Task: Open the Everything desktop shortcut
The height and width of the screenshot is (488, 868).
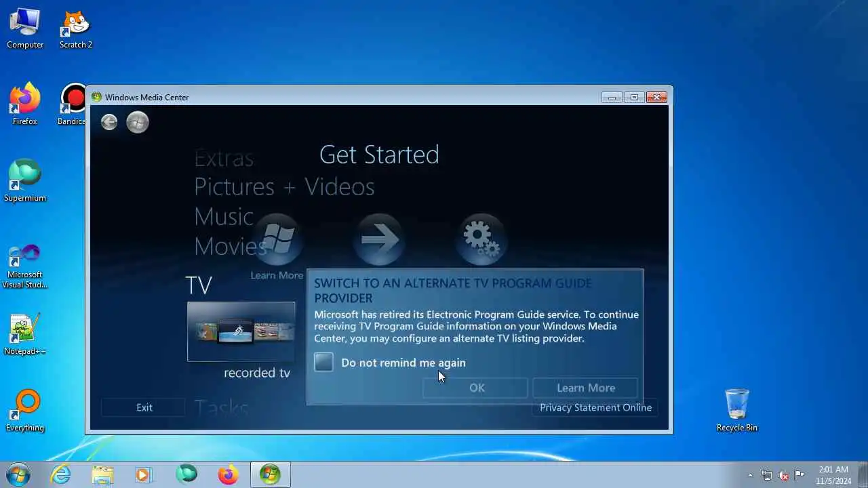Action: [25, 411]
